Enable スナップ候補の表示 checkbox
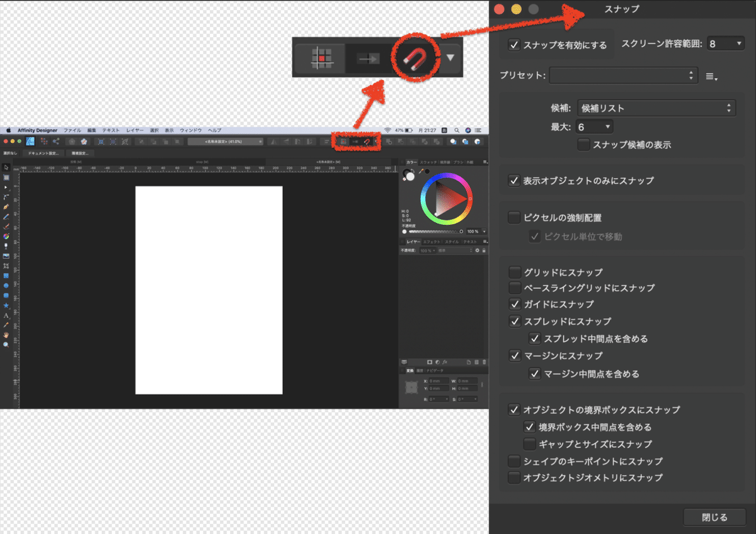 583,144
